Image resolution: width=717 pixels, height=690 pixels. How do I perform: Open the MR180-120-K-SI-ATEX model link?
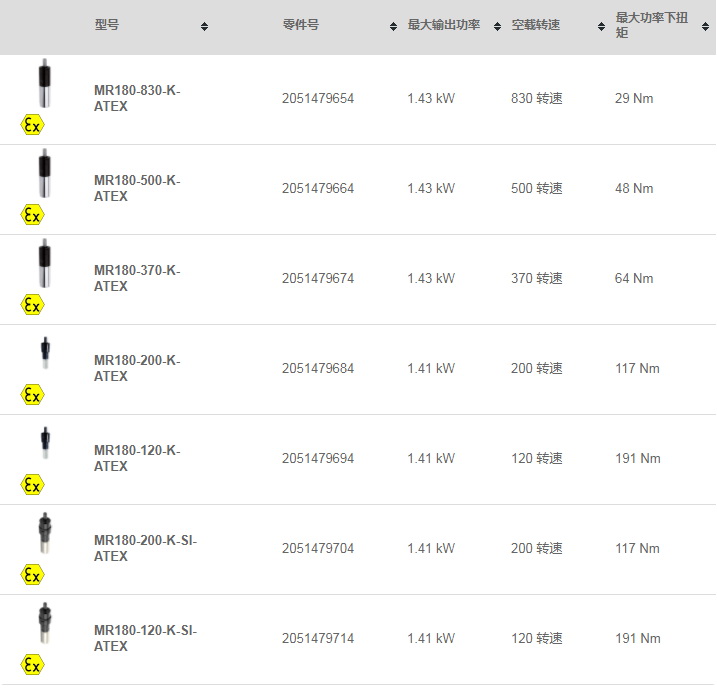point(145,638)
